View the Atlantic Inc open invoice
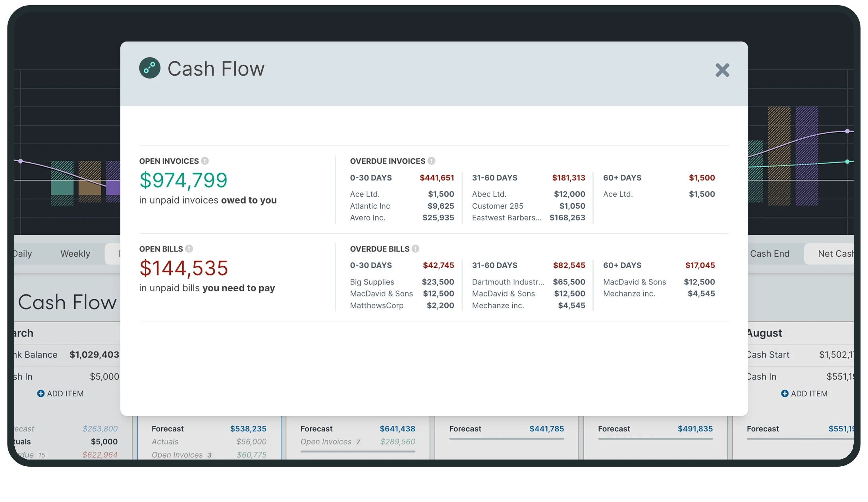 370,206
